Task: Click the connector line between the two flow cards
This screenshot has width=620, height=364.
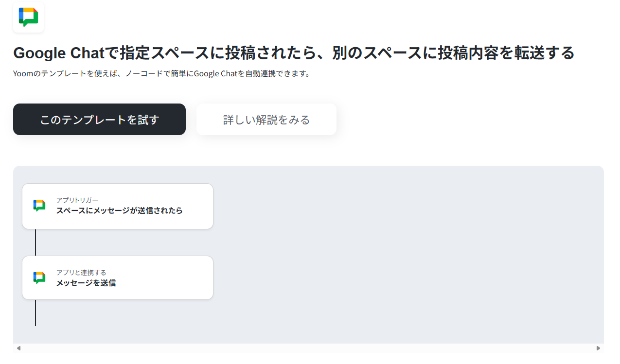Action: [35, 243]
